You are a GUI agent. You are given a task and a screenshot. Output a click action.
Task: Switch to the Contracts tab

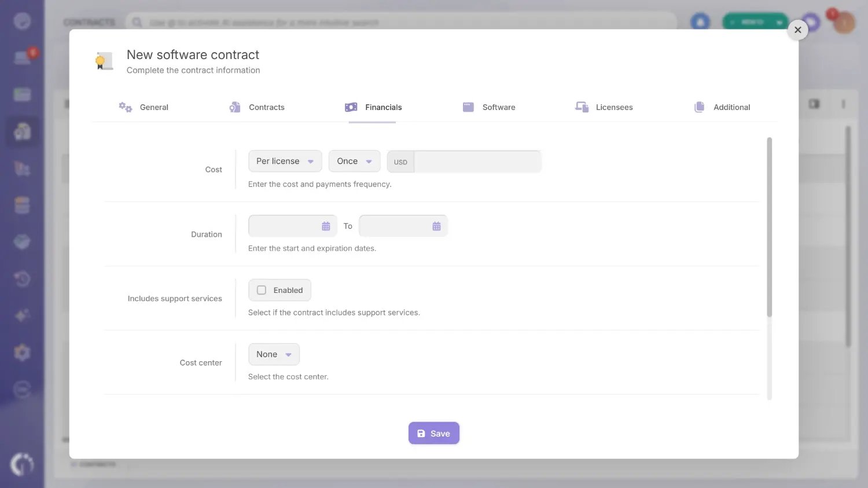coord(257,107)
